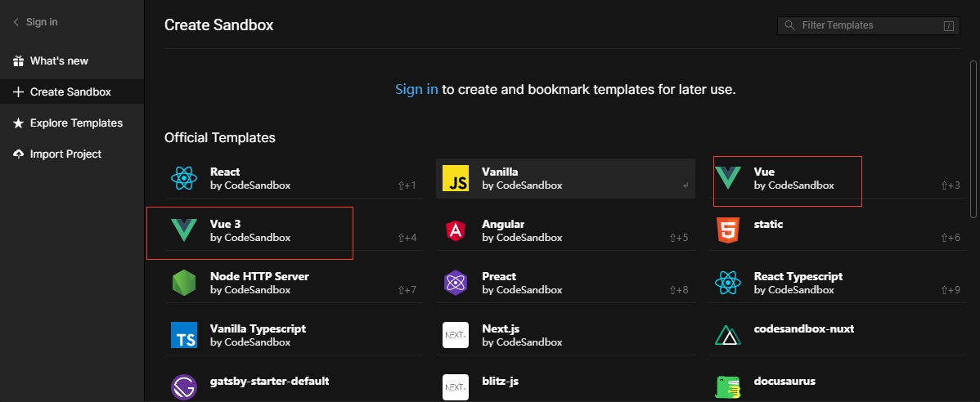Click the ⇧+5 shortcut on Angular row

click(x=679, y=237)
